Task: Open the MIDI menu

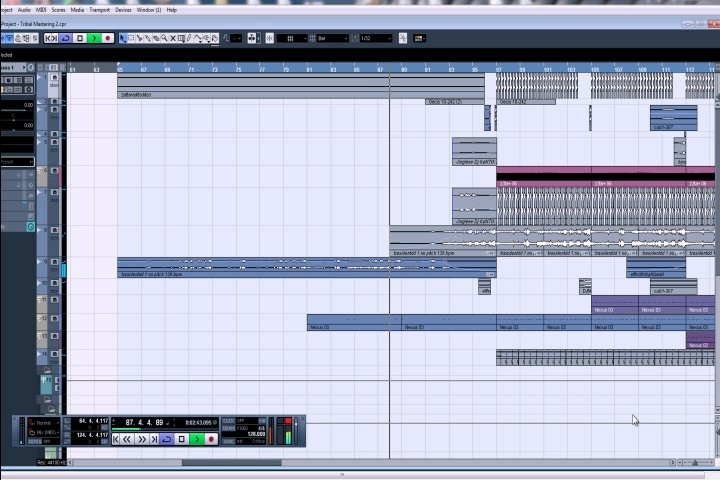Action: [x=41, y=10]
